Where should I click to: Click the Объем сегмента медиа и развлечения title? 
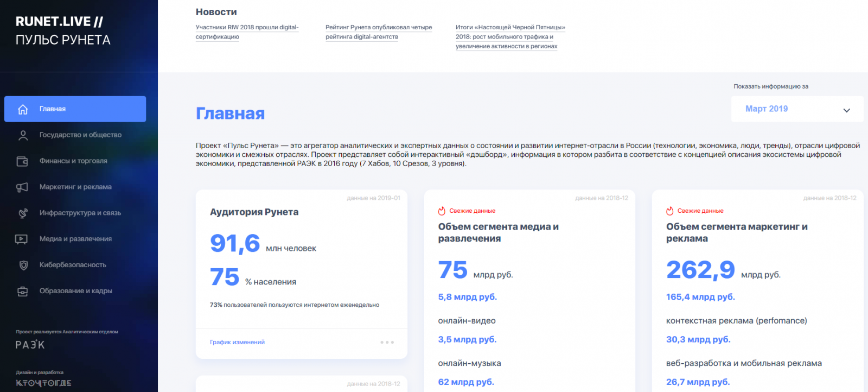pos(498,233)
